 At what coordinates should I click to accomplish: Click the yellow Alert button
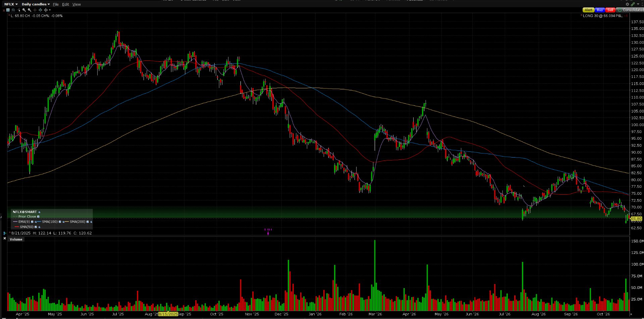pyautogui.click(x=588, y=10)
